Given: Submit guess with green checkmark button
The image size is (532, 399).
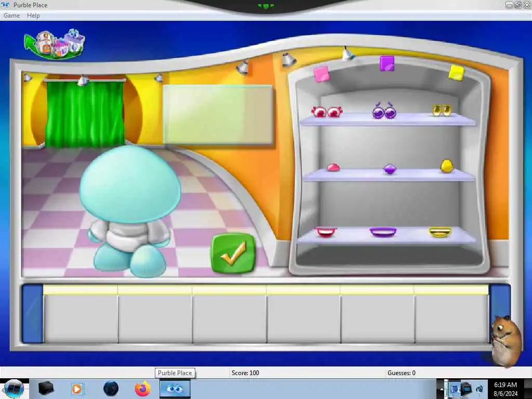Looking at the screenshot, I should coord(233,254).
